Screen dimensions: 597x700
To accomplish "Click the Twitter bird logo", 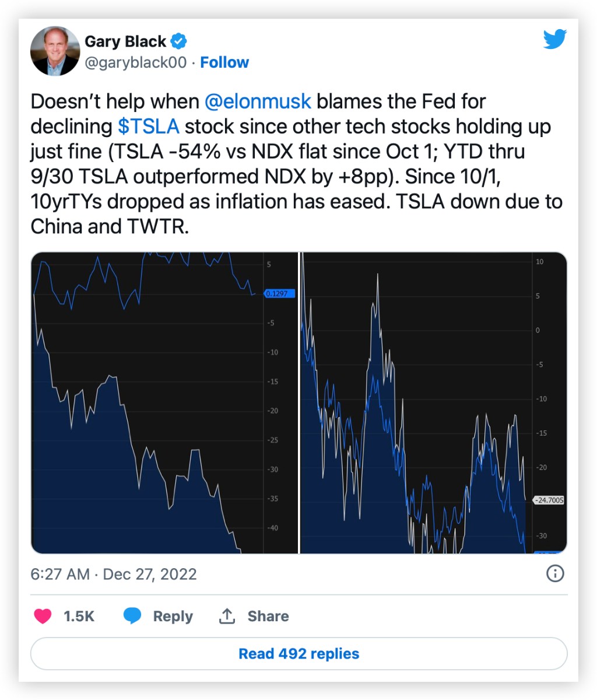I will point(554,40).
